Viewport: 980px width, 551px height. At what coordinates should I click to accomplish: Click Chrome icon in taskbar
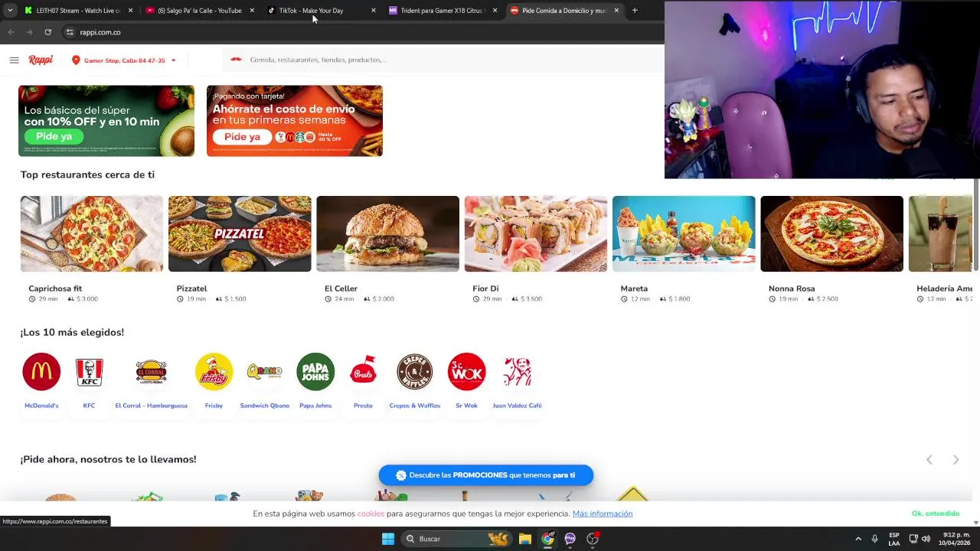coord(547,539)
